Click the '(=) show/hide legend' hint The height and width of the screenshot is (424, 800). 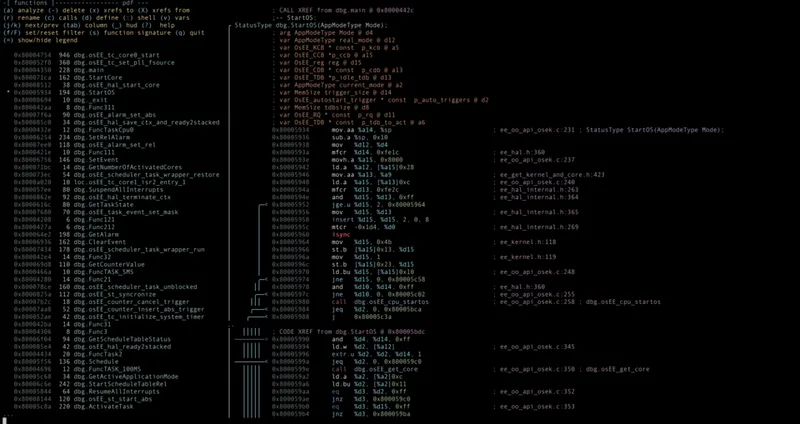coord(40,40)
